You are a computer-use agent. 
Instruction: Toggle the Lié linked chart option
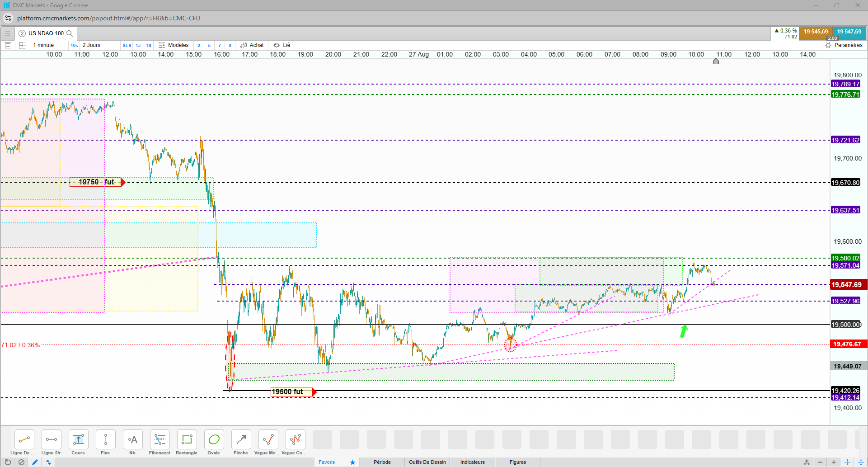pos(282,45)
